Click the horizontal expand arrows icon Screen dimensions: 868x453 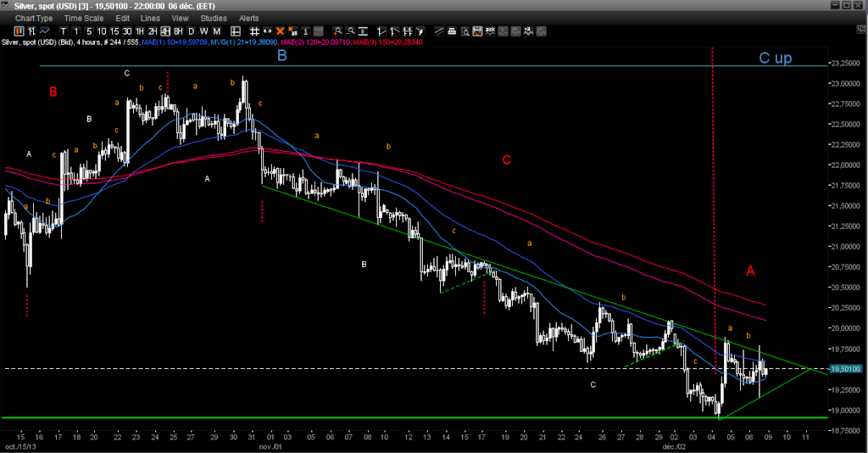click(267, 31)
